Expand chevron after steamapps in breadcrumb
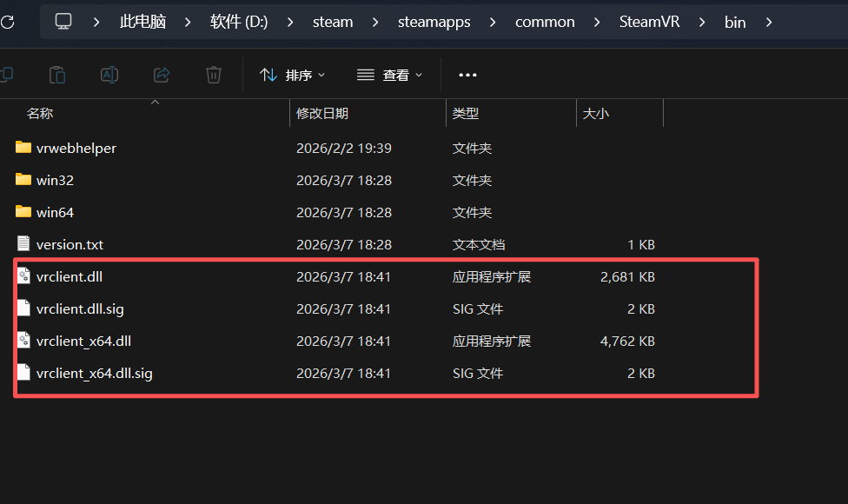 tap(493, 23)
